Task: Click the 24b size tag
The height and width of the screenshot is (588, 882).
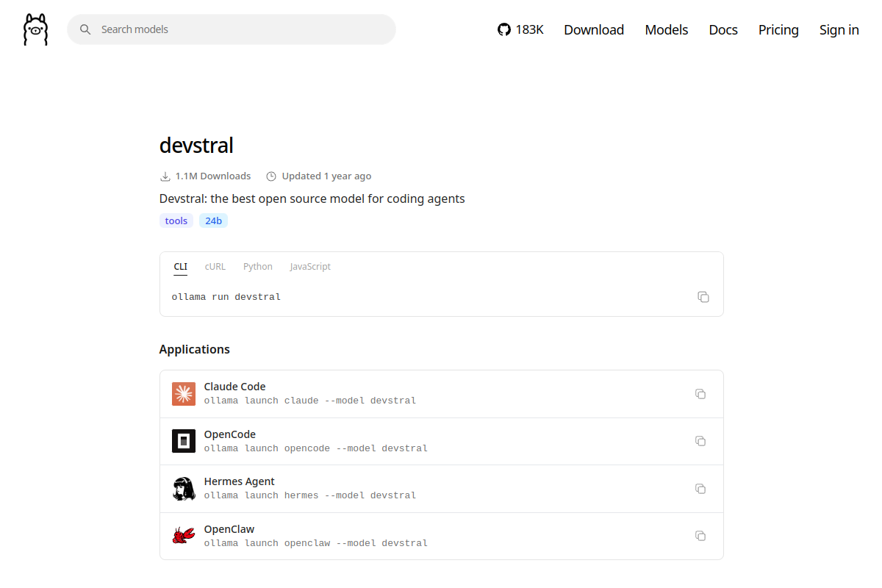Action: 214,220
